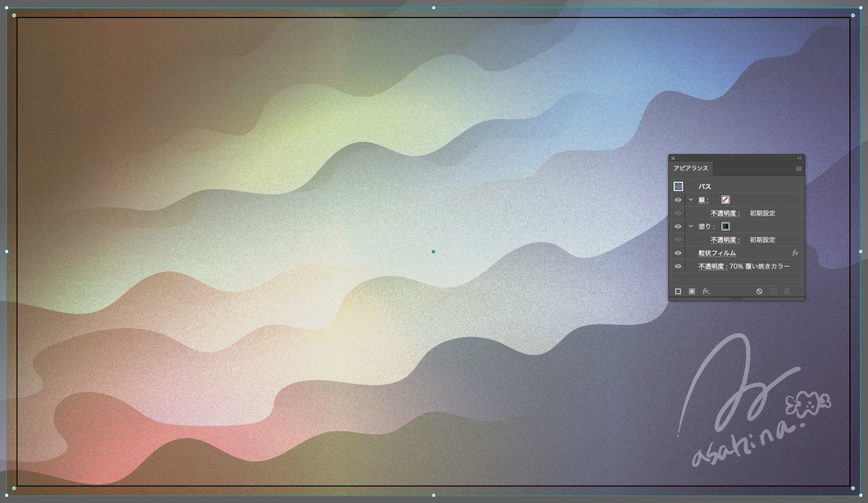This screenshot has height=503, width=868.
Task: Click the fx icon on the 粒状フィルム row
Action: click(795, 253)
